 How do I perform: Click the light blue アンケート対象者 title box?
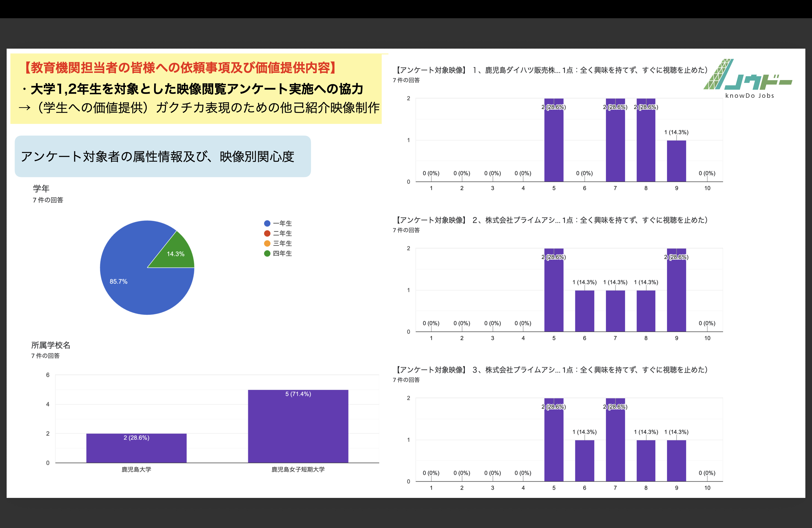point(162,157)
